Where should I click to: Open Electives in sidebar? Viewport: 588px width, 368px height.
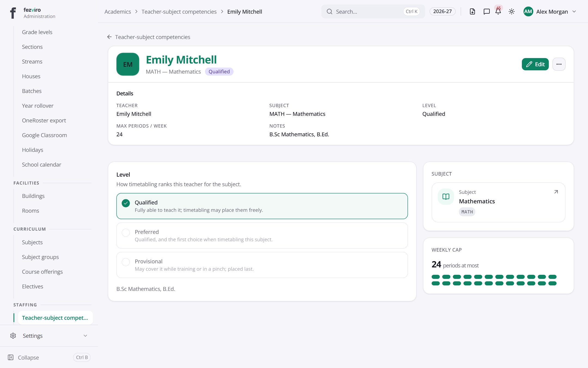coord(32,286)
